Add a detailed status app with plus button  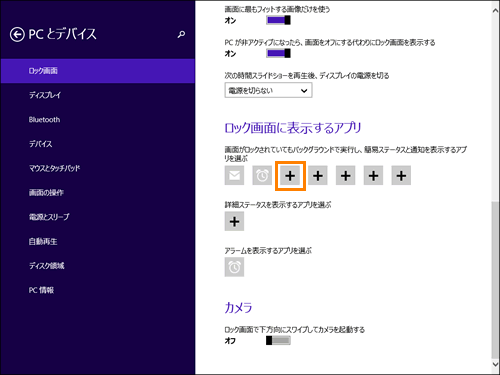coord(234,221)
